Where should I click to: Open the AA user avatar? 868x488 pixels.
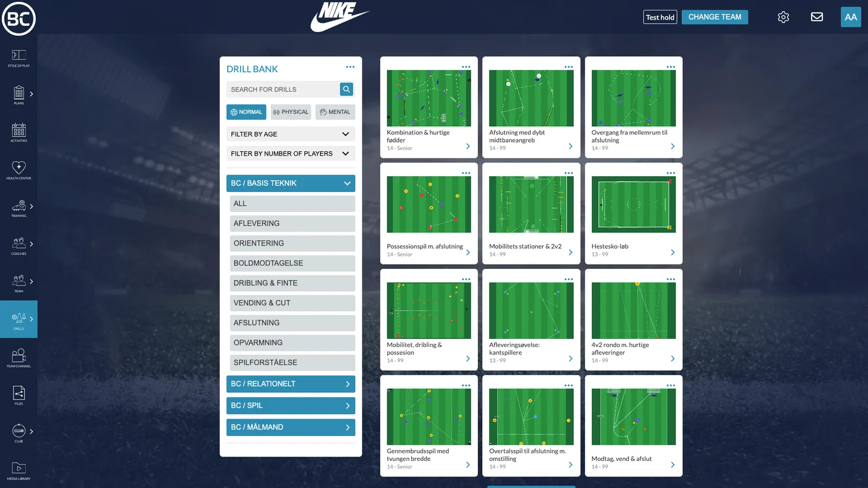click(x=851, y=17)
